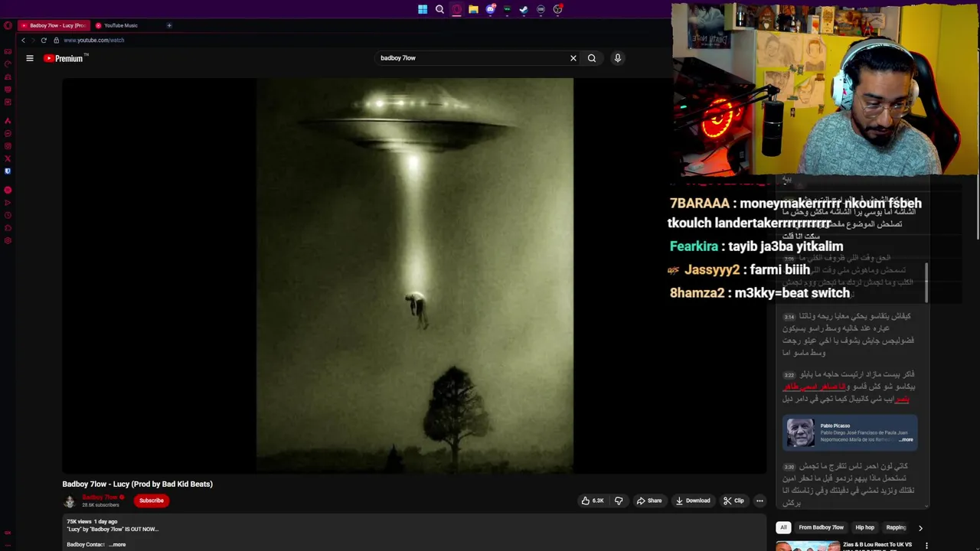Open Discord from taskbar
The image size is (980, 551).
click(490, 9)
